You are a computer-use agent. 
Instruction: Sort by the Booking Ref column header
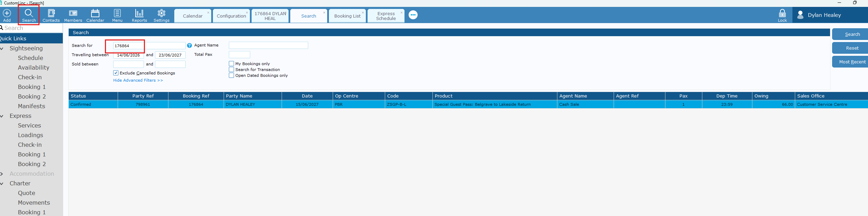click(x=196, y=96)
